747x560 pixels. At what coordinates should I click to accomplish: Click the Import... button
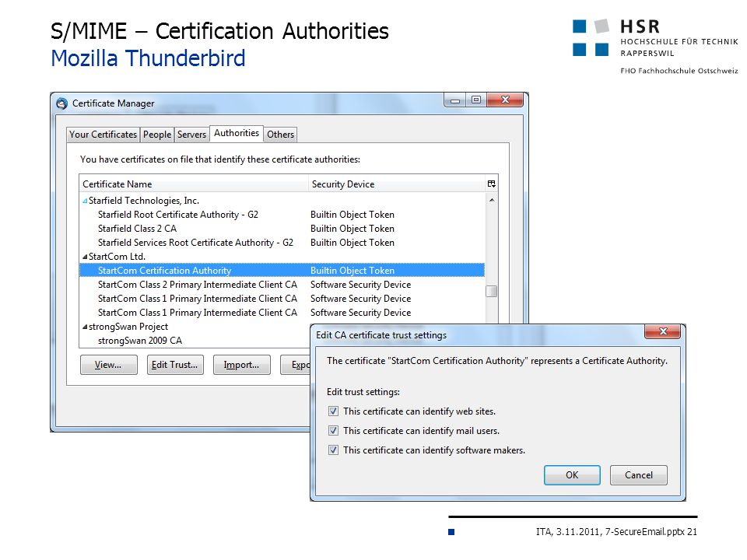pyautogui.click(x=241, y=365)
